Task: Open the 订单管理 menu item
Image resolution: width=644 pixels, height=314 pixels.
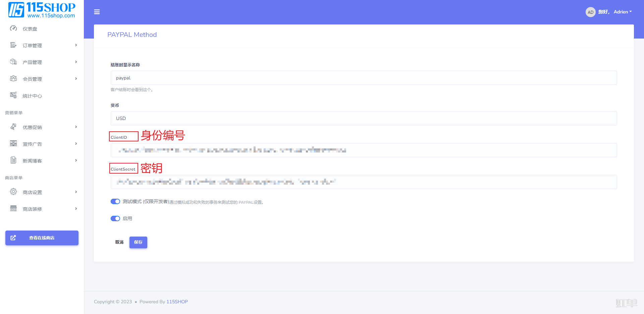Action: 42,46
